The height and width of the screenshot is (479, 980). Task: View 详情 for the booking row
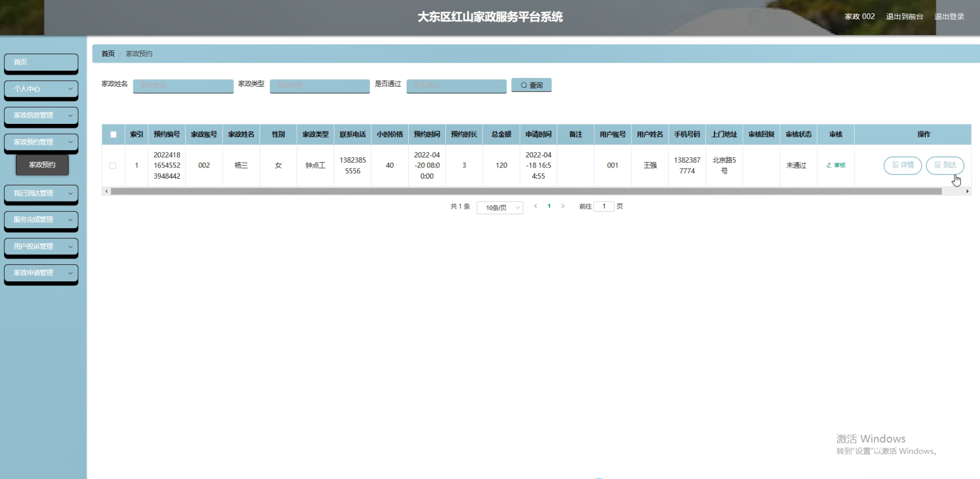(902, 165)
